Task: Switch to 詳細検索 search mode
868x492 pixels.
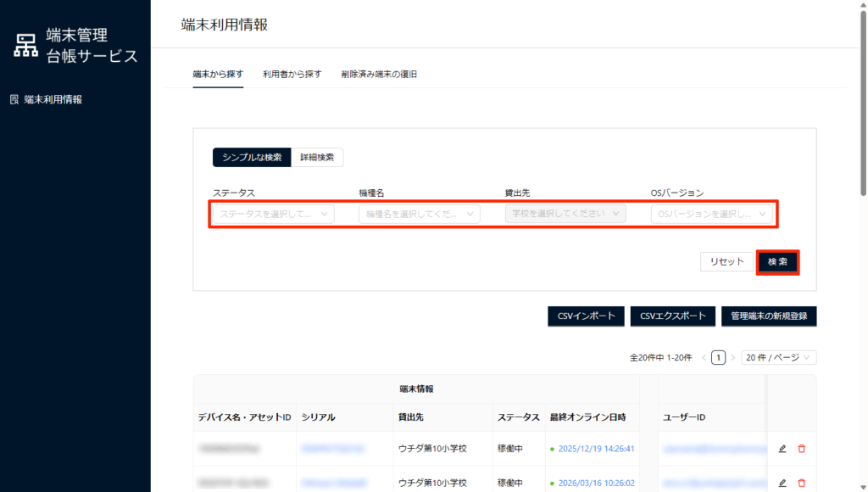Action: pos(317,157)
